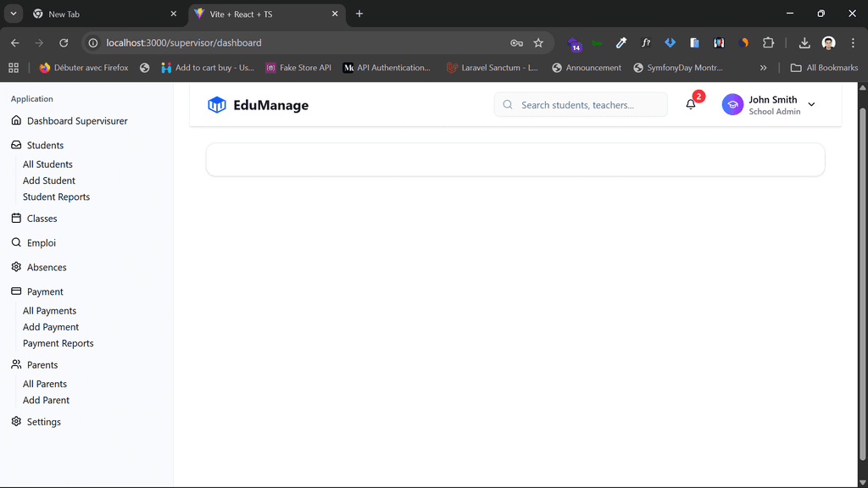Click the Emploi magnifier icon

pos(16,242)
